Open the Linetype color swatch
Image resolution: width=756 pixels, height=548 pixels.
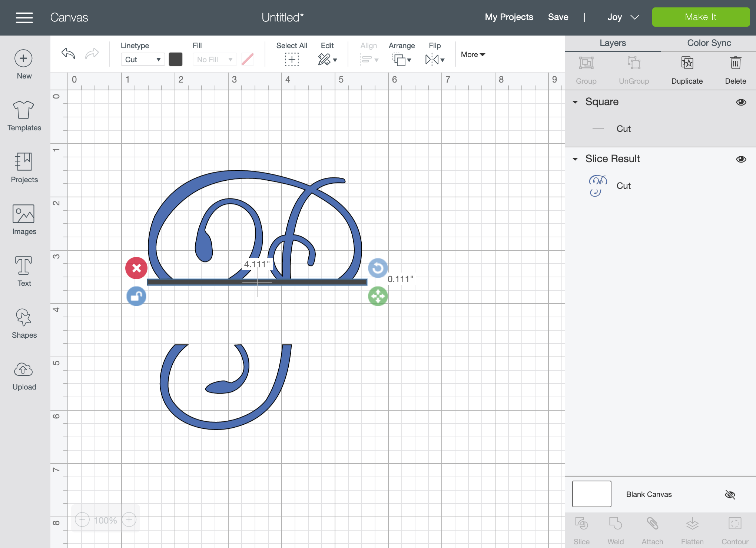pyautogui.click(x=175, y=59)
